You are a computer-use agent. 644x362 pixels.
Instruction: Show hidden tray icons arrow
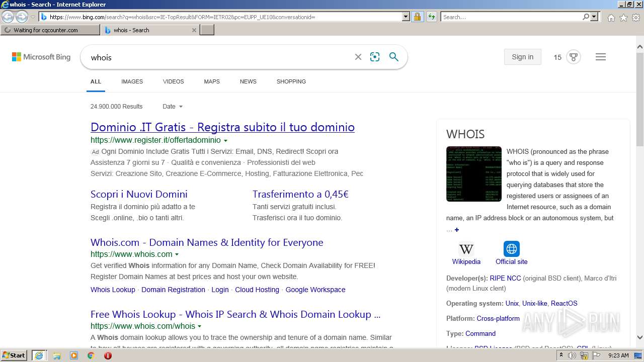point(562,355)
